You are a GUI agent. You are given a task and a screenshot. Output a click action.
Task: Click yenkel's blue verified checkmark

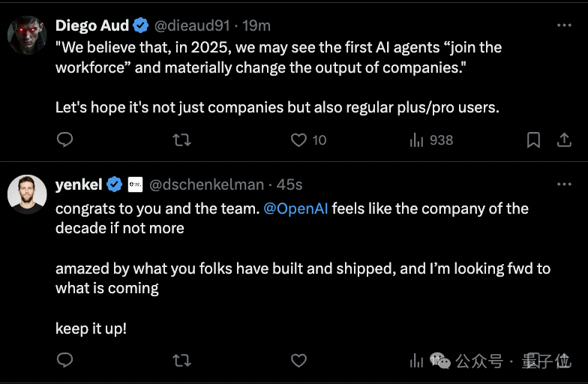[x=114, y=184]
